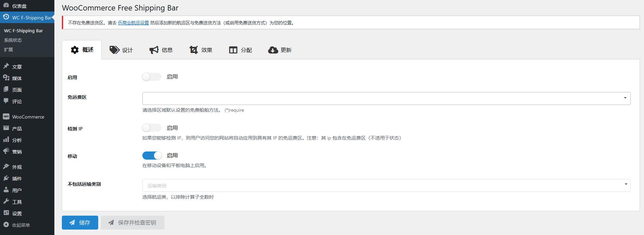Click the 启用 label next to 移动 switch
This screenshot has height=235, width=644.
tap(172, 156)
